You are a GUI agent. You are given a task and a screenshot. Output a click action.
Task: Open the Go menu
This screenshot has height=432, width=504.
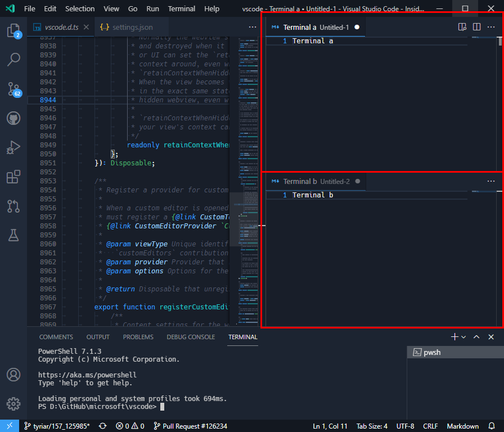[133, 8]
